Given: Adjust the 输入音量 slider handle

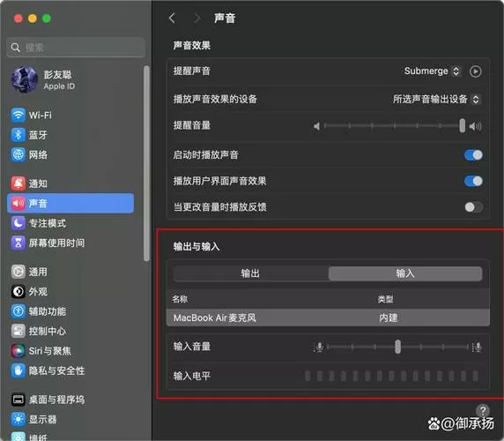Looking at the screenshot, I should point(398,347).
